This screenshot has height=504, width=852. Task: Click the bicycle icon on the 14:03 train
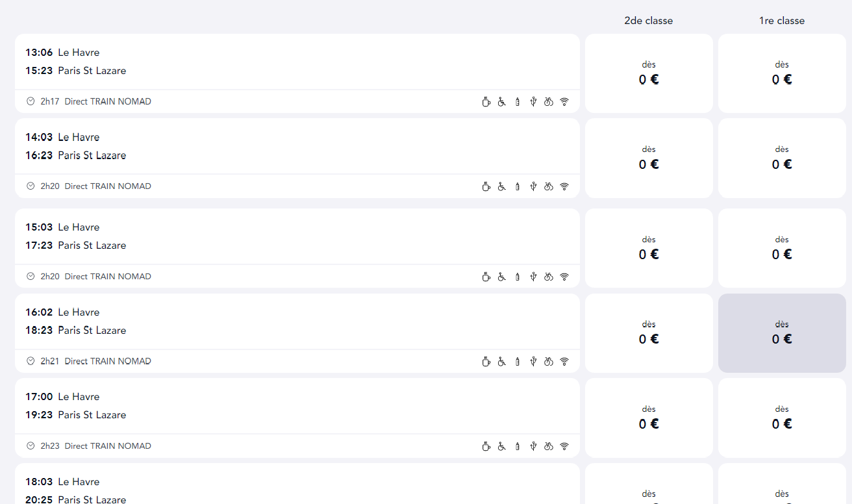point(549,186)
